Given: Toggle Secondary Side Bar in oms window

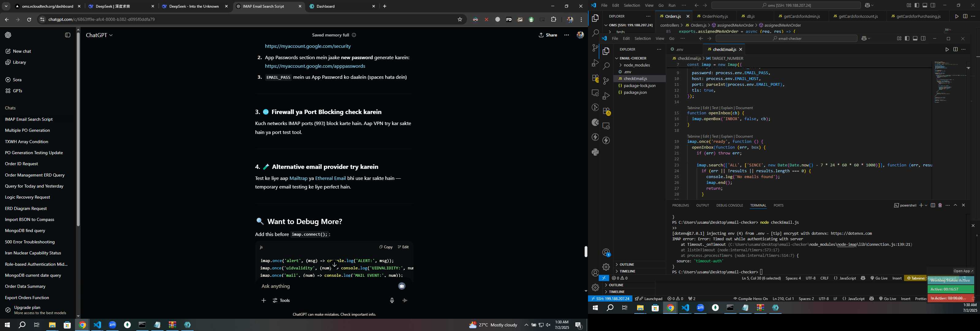Looking at the screenshot, I should point(933,5).
